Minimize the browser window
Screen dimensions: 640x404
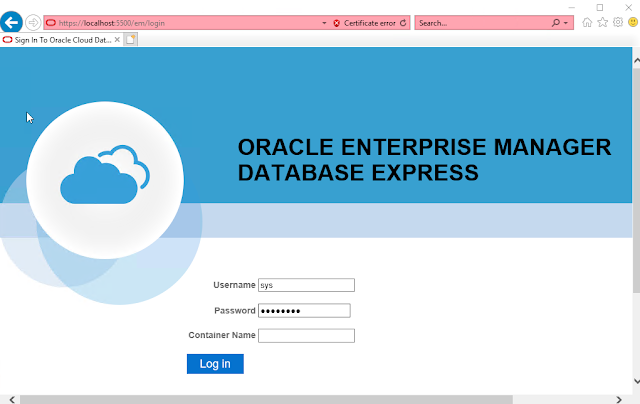[571, 7]
